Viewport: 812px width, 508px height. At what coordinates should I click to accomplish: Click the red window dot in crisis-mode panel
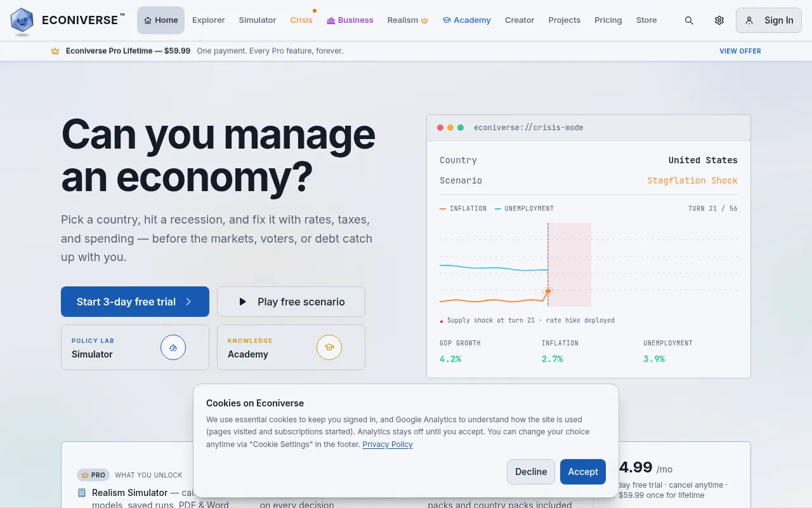pyautogui.click(x=440, y=128)
